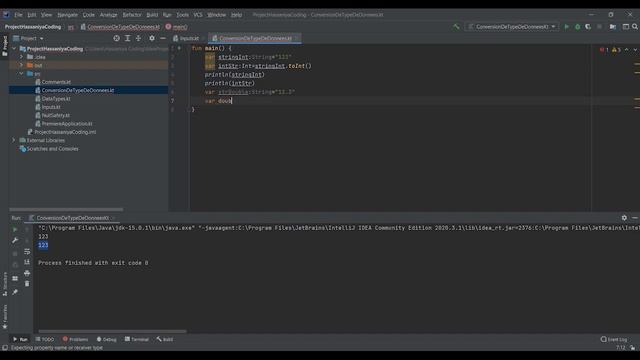Open the Problems tool window
This screenshot has width=640, height=360.
pyautogui.click(x=76, y=339)
